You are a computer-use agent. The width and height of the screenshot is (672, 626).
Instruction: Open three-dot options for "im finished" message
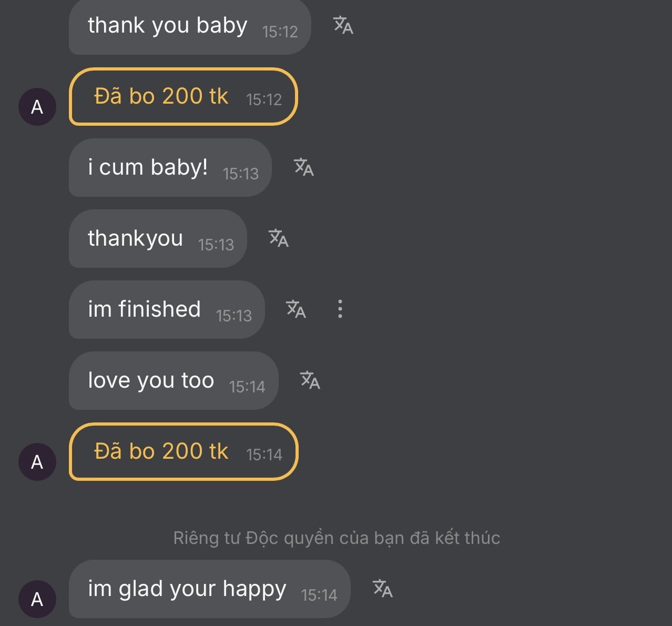(340, 309)
